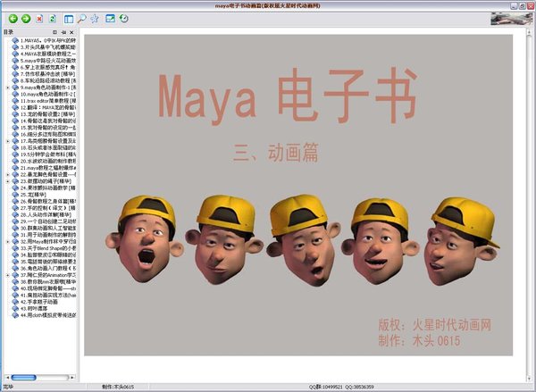Click the logo thumbnail at top right
The width and height of the screenshot is (536, 392).
click(511, 19)
